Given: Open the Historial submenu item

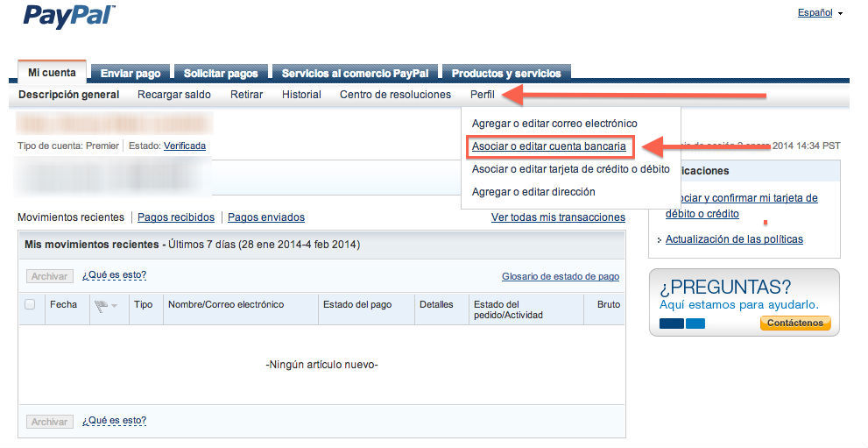Looking at the screenshot, I should pyautogui.click(x=301, y=95).
